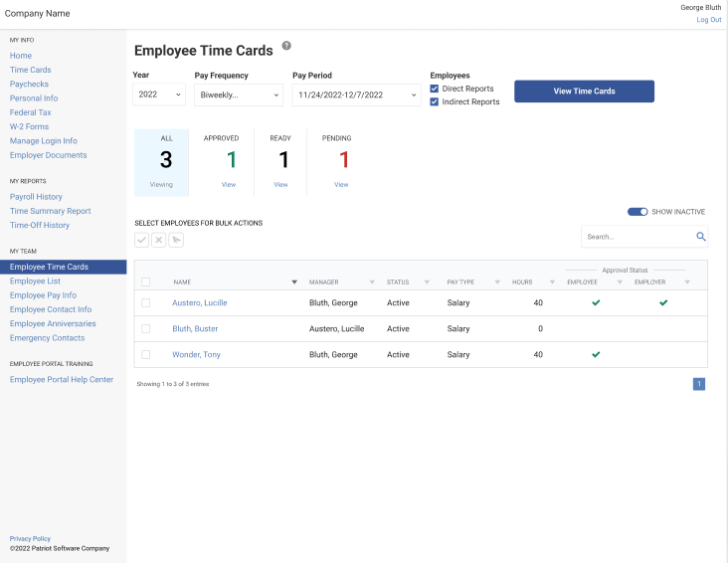
Task: Open Employee List
Action: pos(35,281)
